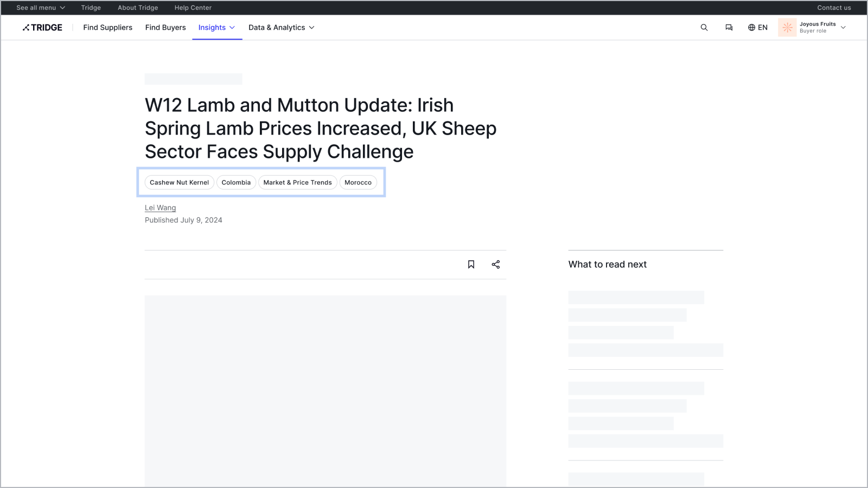Open the messages chat icon
Image resolution: width=868 pixels, height=488 pixels.
pyautogui.click(x=729, y=28)
